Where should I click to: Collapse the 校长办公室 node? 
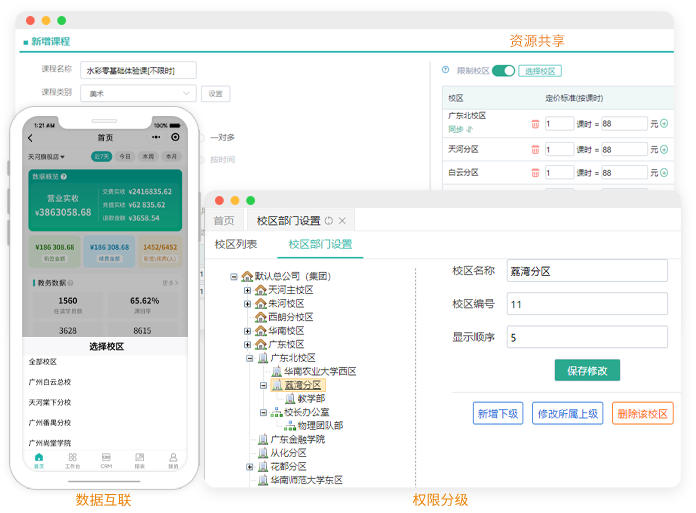263,412
